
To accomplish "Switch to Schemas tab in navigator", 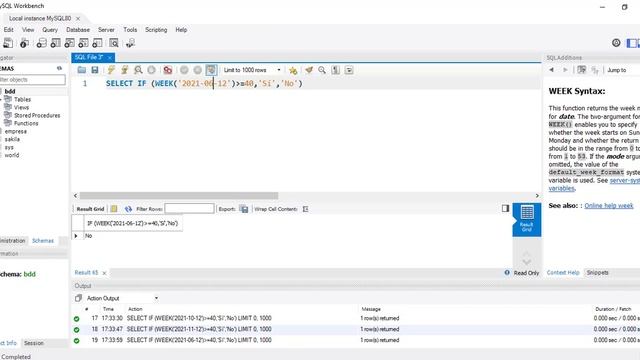I will pyautogui.click(x=43, y=241).
